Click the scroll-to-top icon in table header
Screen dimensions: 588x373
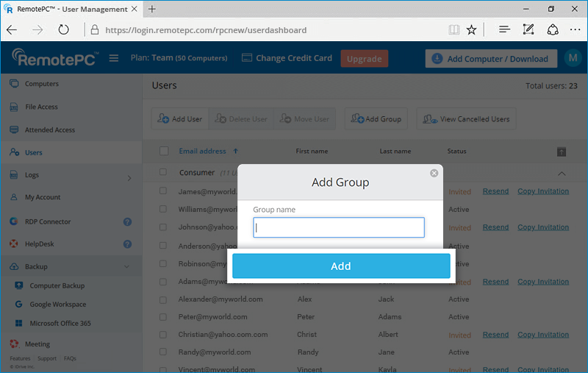[x=562, y=152]
